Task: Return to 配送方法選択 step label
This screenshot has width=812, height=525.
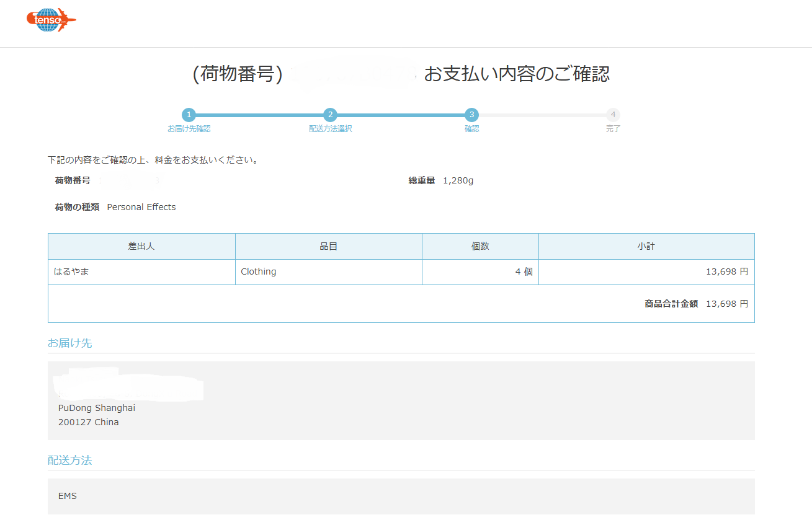Action: (x=331, y=129)
